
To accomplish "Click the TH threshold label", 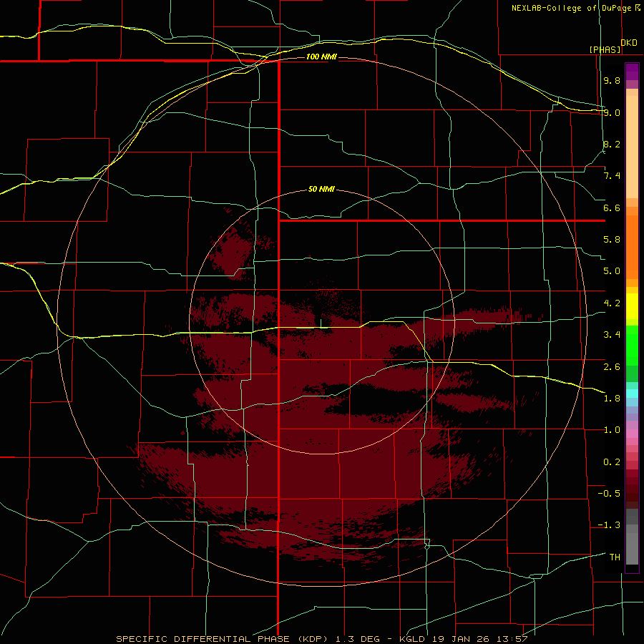I will tap(615, 557).
